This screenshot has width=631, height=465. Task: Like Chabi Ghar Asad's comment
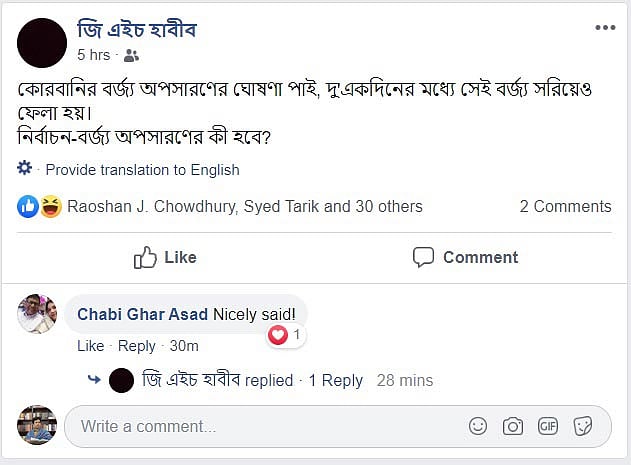(90, 346)
